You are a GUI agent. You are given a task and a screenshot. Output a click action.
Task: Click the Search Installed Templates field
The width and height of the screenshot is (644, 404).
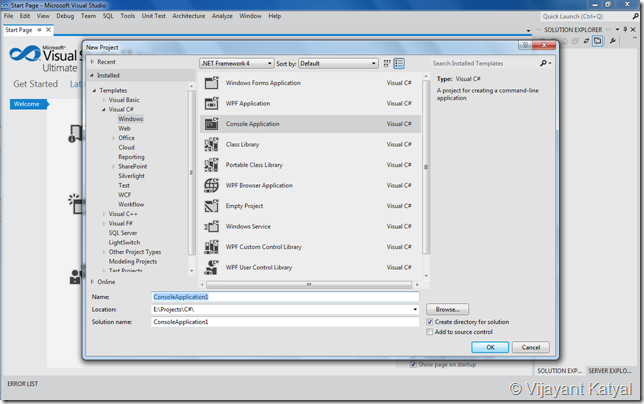(485, 63)
